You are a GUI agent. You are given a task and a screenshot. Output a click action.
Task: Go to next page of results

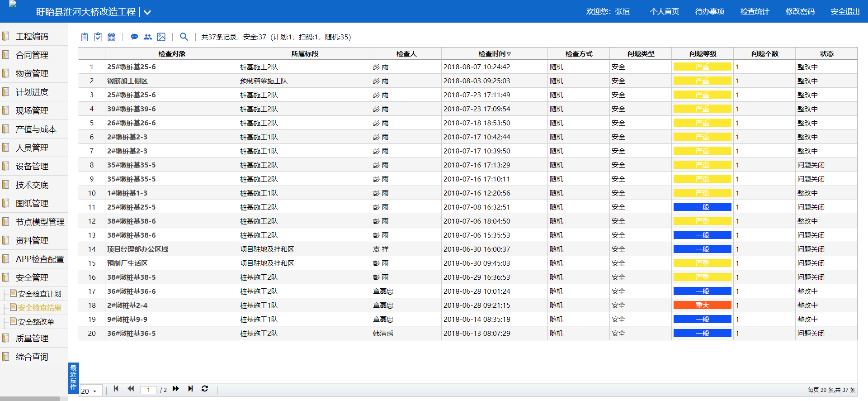coord(176,389)
